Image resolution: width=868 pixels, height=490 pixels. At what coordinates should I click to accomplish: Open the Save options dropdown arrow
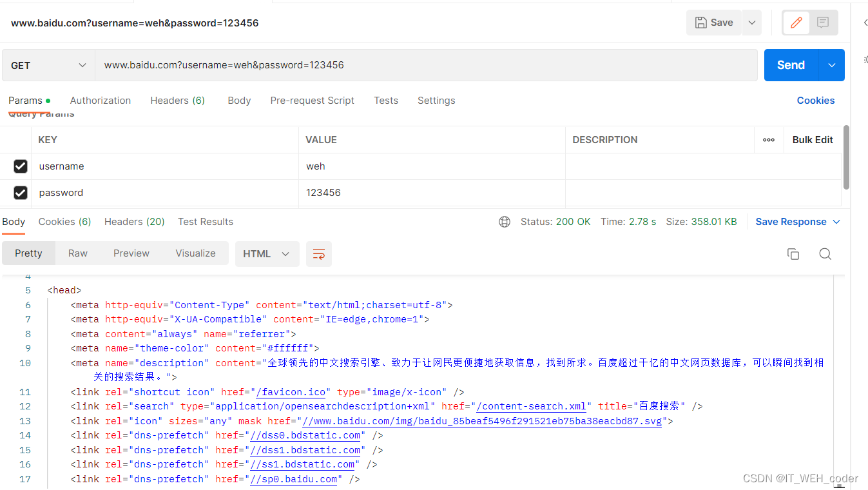[x=752, y=23]
